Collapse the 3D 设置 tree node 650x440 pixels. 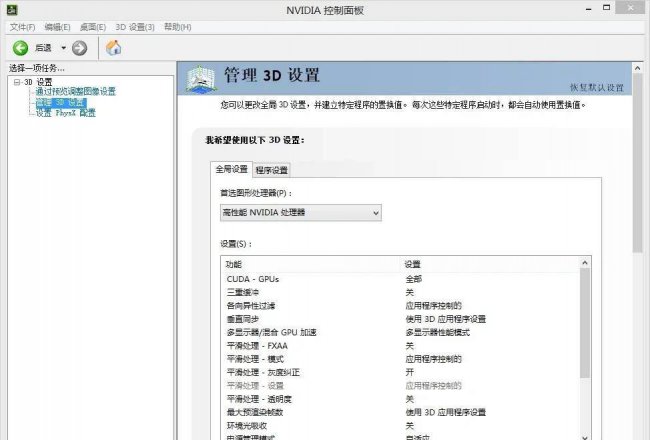(17, 82)
